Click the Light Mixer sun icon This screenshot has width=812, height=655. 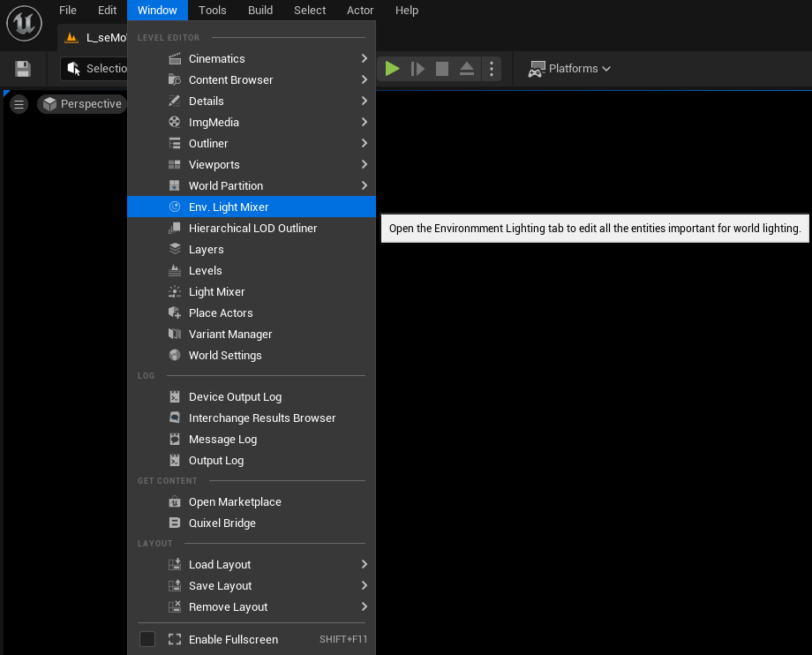(x=175, y=292)
